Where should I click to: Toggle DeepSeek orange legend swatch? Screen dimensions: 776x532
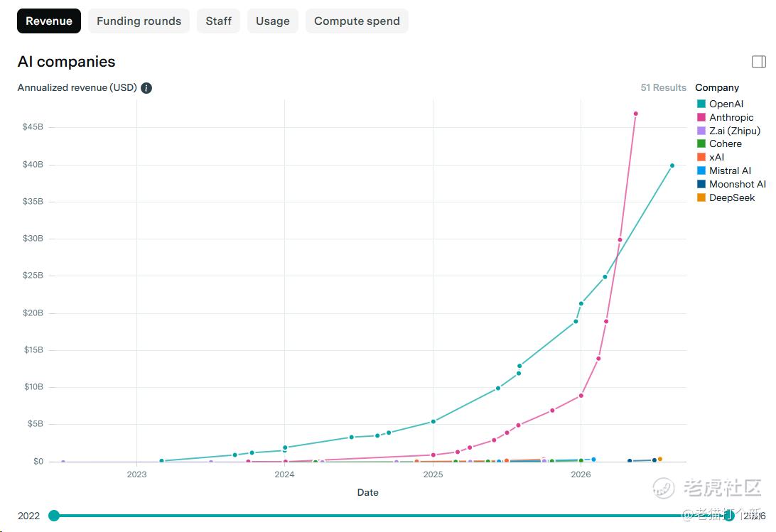(701, 197)
